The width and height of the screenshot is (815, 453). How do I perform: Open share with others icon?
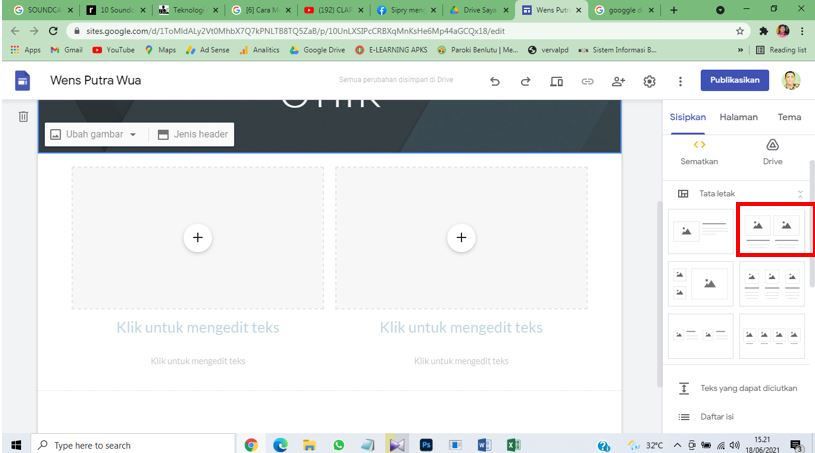[x=618, y=81]
